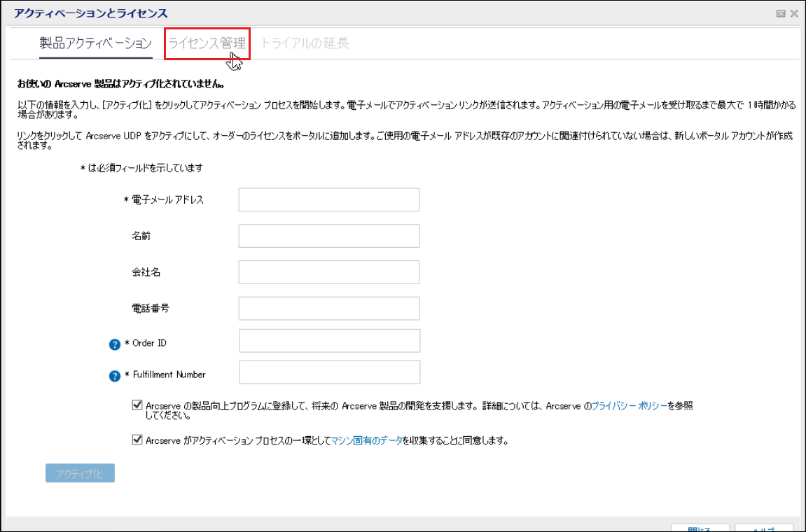Screen dimensions: 806x532
Task: Click the dialog restore window icon
Action: pyautogui.click(x=781, y=14)
